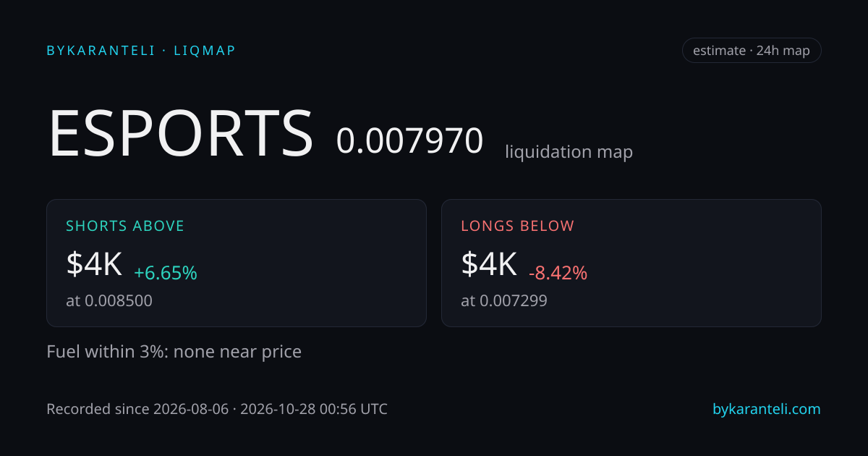This screenshot has width=868, height=456.
Task: Click the LIQMAP word in header
Action: [205, 51]
